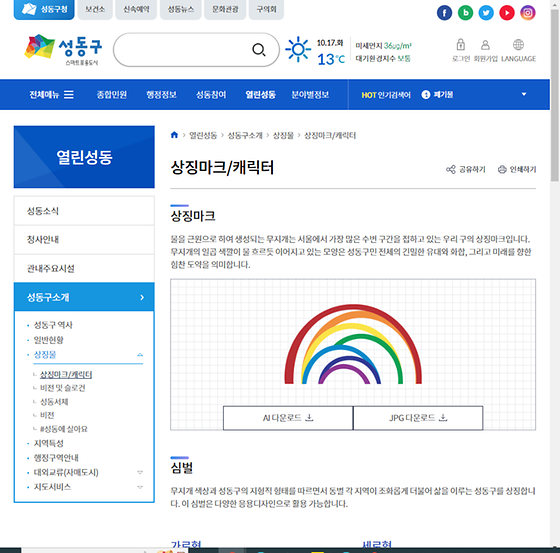The height and width of the screenshot is (553, 560).
Task: Open 상징마크/캐릭터 sidebar link
Action: (66, 374)
